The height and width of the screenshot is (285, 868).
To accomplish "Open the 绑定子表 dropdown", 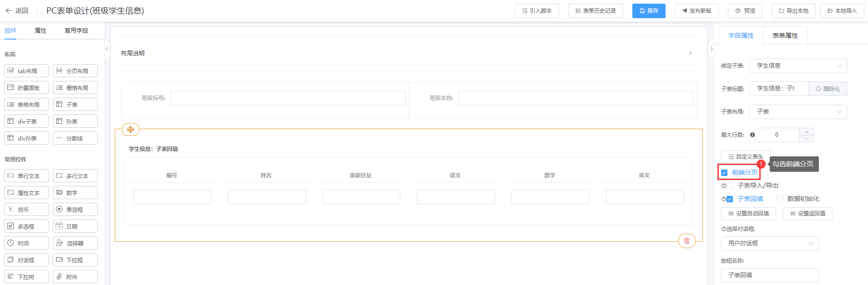I will (798, 66).
